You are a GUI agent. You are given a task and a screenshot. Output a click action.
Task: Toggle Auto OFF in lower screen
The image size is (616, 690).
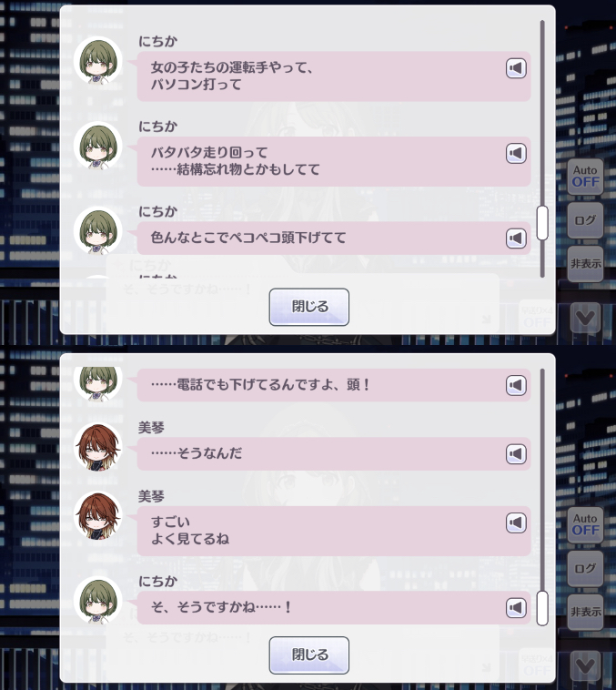point(585,524)
